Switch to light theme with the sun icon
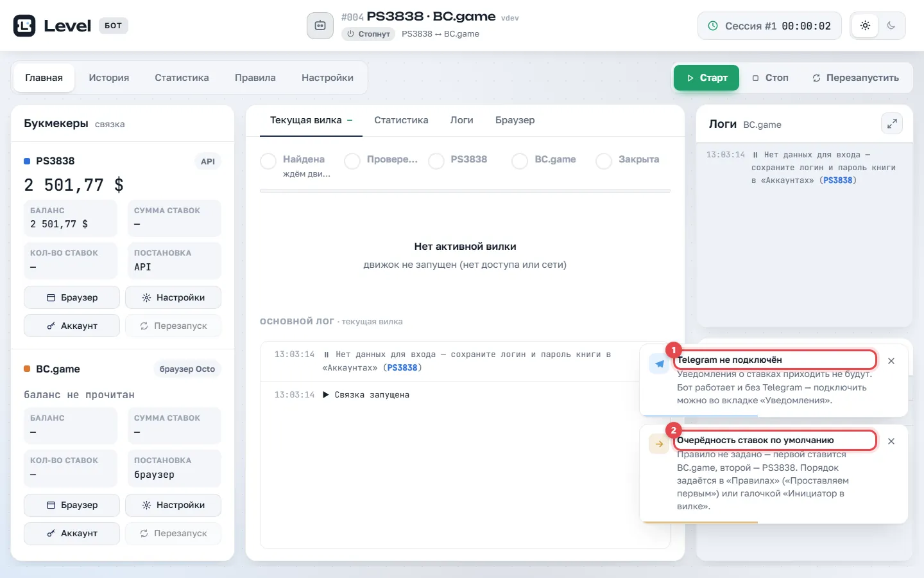The width and height of the screenshot is (924, 578). 865,26
